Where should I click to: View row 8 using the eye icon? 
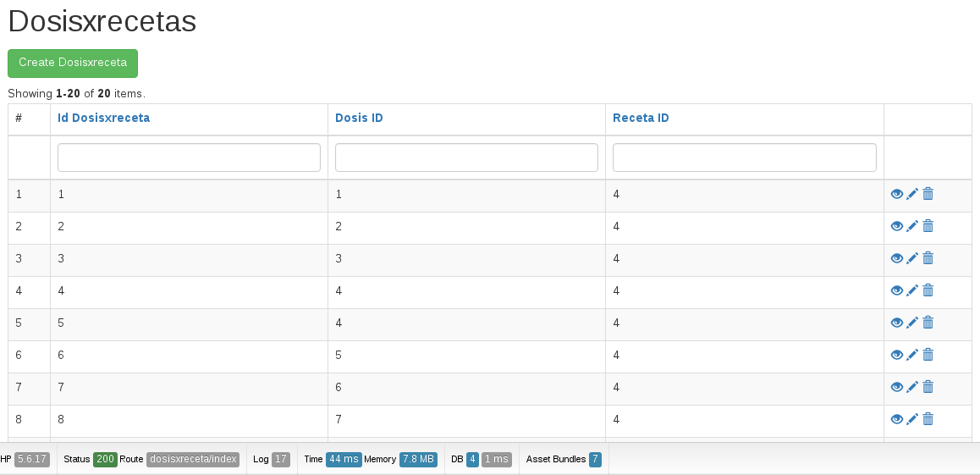(x=897, y=419)
